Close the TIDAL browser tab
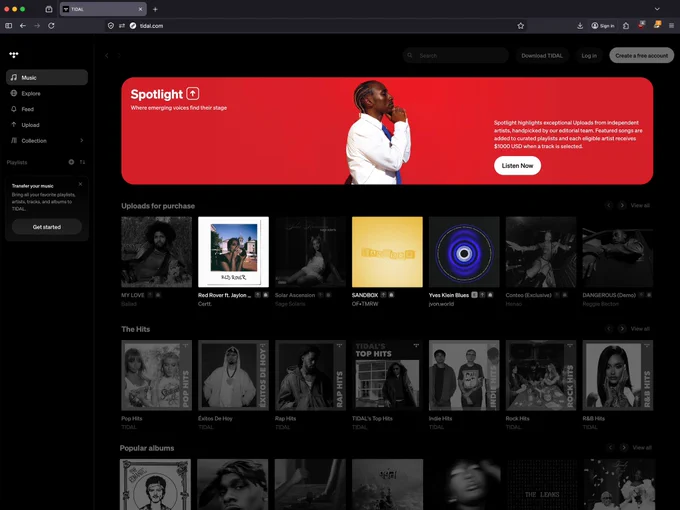Viewport: 680px width, 510px height. (140, 9)
